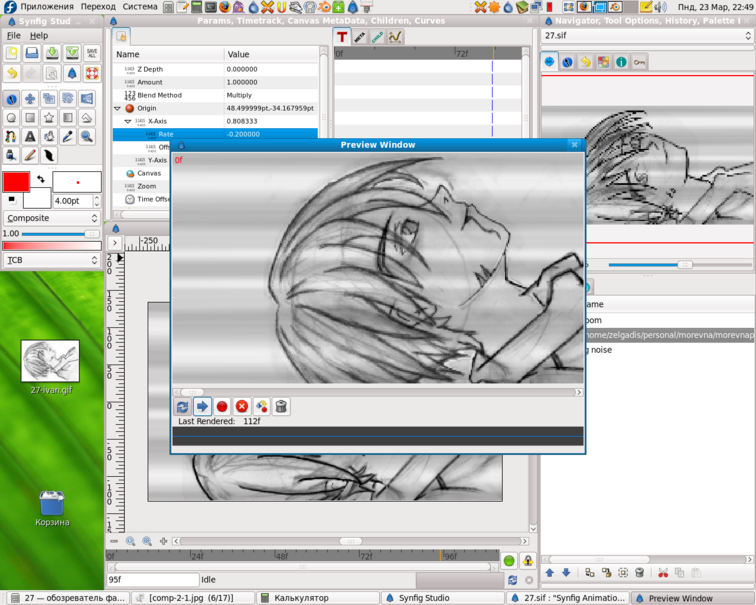Select the Draw (ink bottle) tool
Viewport: 756px width, 605px height.
pos(12,155)
